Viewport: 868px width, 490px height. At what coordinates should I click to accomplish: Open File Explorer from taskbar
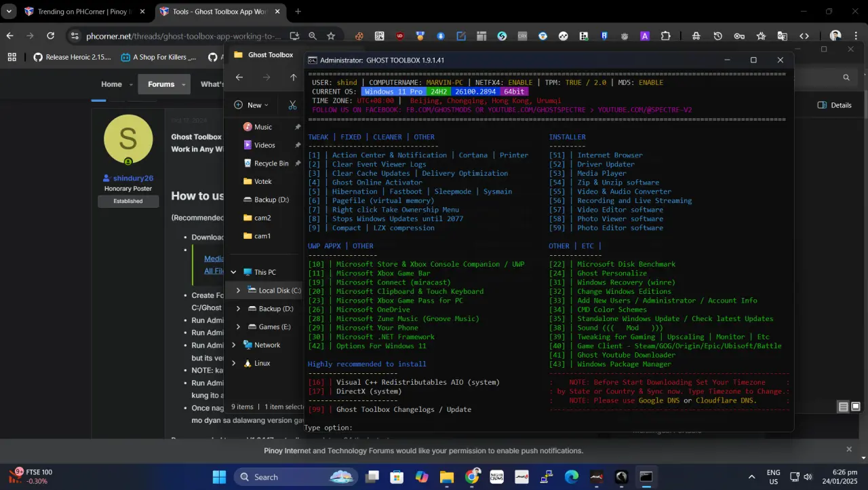click(x=446, y=477)
